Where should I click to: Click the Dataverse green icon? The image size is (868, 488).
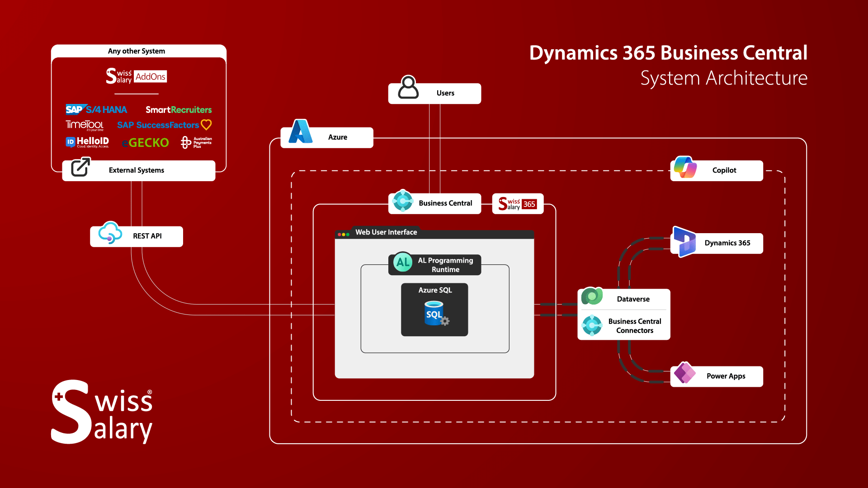point(592,296)
